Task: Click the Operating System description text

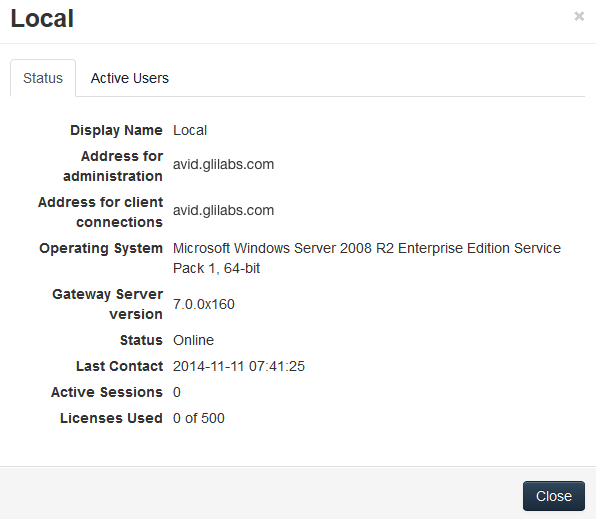Action: (367, 258)
